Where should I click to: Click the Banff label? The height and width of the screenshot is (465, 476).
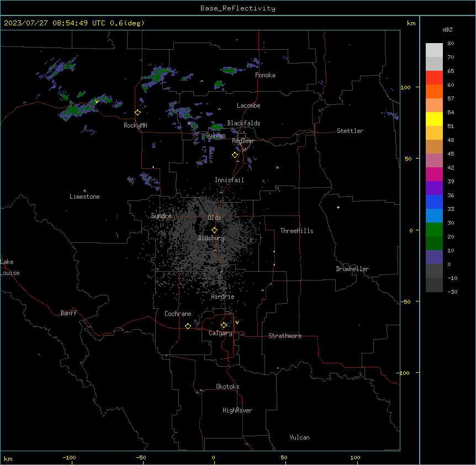coord(68,313)
